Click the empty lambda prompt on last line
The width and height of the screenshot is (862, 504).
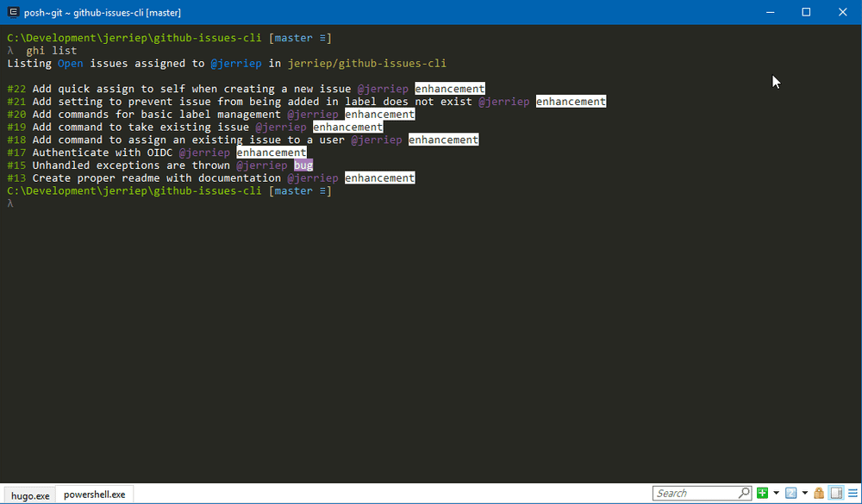[x=9, y=203]
